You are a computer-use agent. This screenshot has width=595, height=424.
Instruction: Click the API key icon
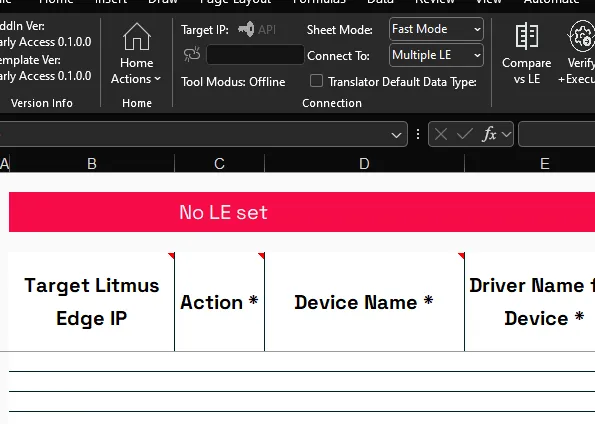point(246,29)
